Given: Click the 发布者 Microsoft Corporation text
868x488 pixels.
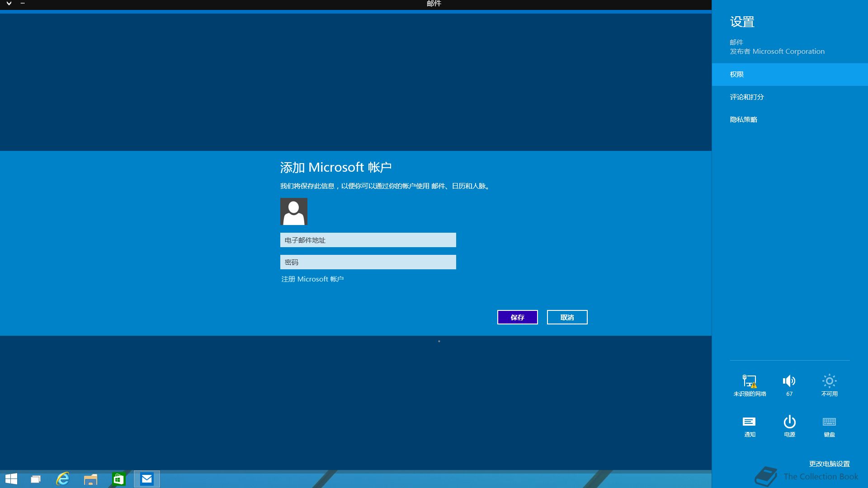Looking at the screenshot, I should pyautogui.click(x=777, y=52).
